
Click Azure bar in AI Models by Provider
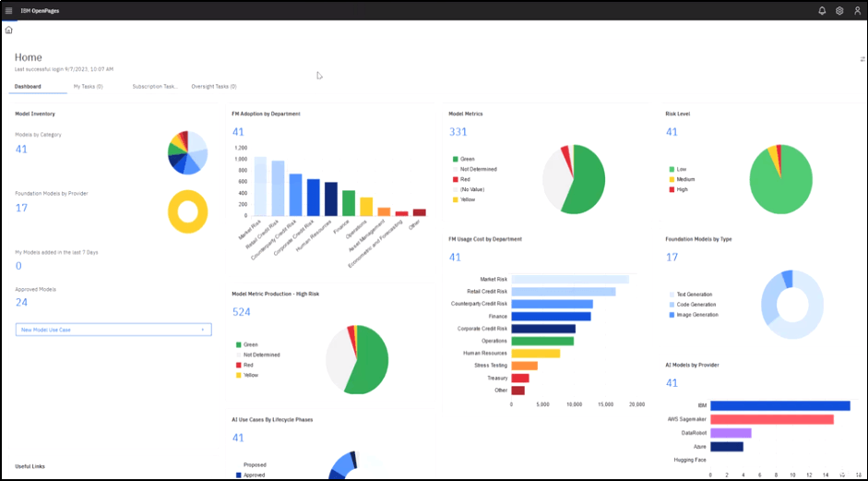[726, 446]
